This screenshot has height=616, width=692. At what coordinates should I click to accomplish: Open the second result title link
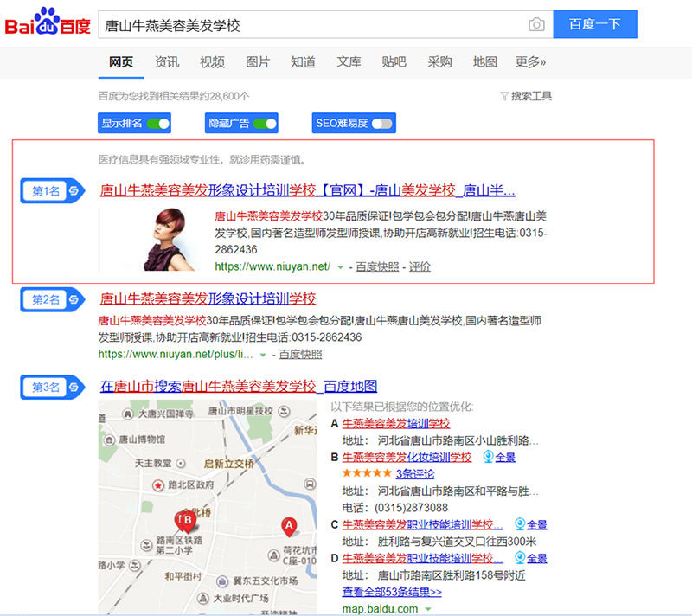pyautogui.click(x=208, y=298)
